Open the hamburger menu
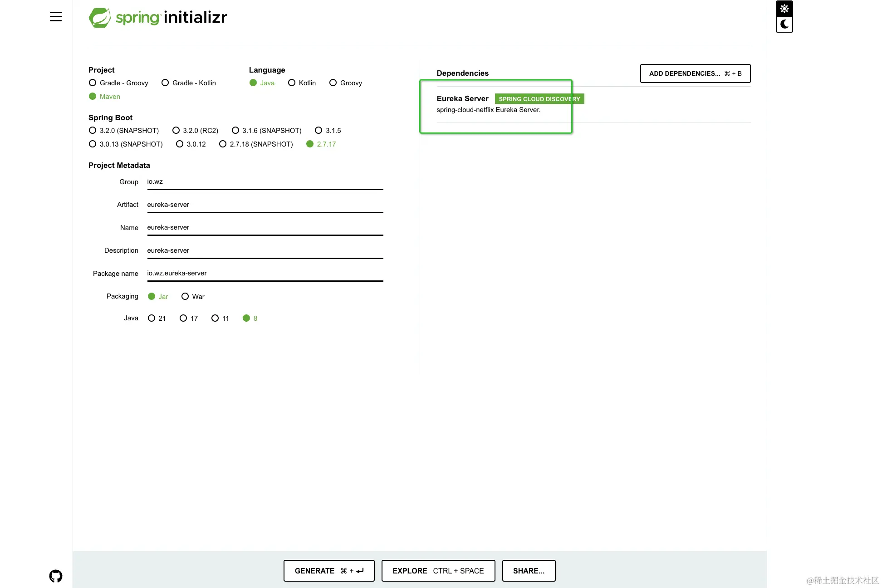 (55, 17)
